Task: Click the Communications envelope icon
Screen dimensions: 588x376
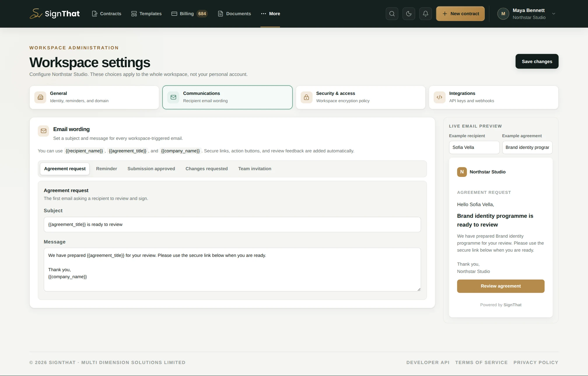Action: 173,97
